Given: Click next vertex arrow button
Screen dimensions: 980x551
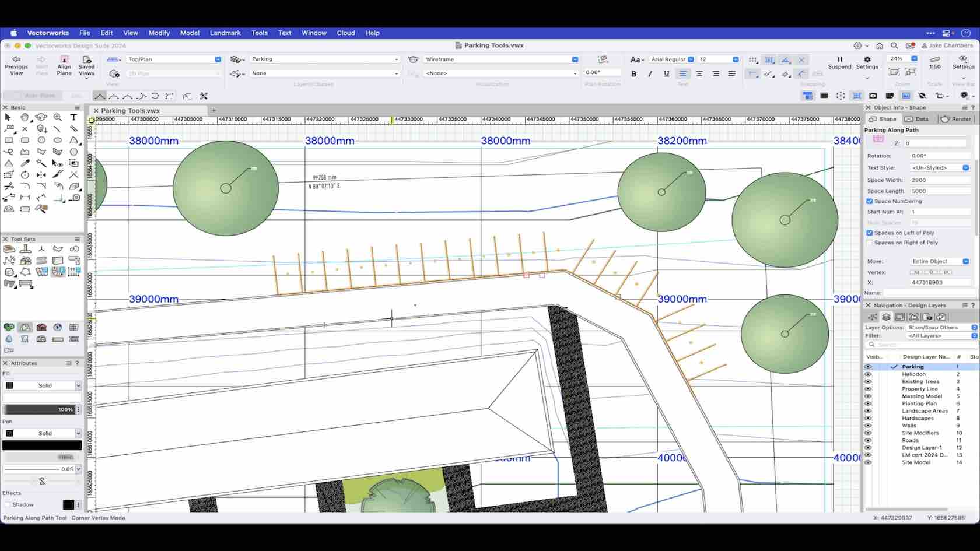Looking at the screenshot, I should coord(947,272).
